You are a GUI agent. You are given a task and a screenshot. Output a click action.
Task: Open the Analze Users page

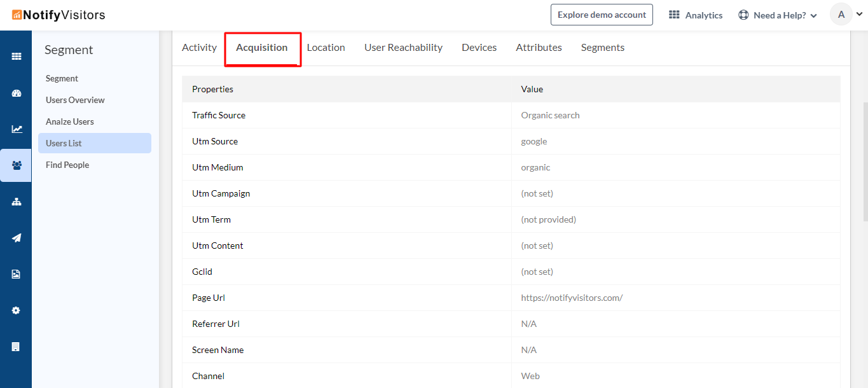point(70,122)
